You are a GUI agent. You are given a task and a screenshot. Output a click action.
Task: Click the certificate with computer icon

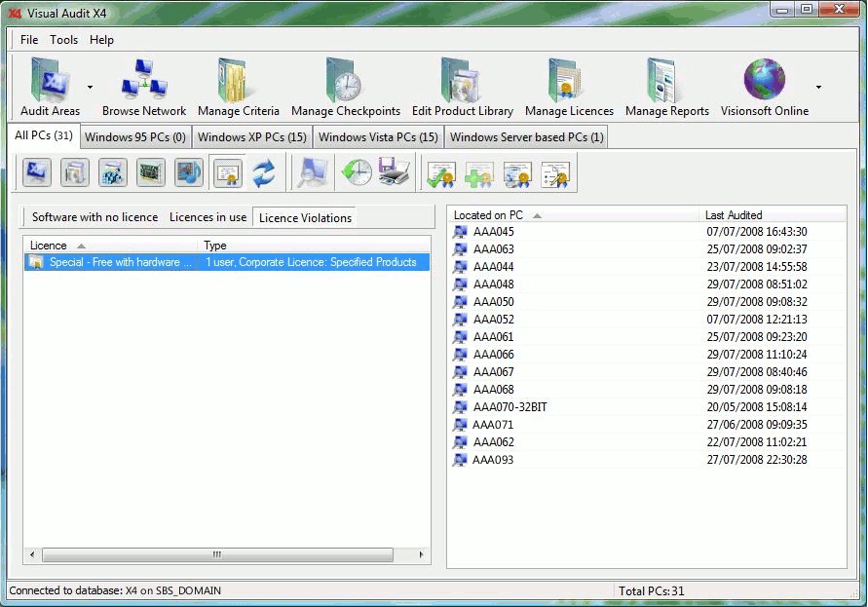click(517, 174)
